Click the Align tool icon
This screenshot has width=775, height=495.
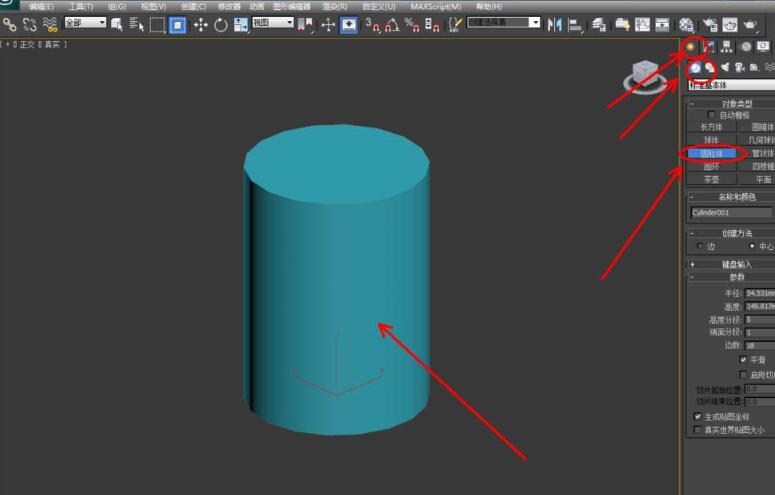click(x=575, y=25)
